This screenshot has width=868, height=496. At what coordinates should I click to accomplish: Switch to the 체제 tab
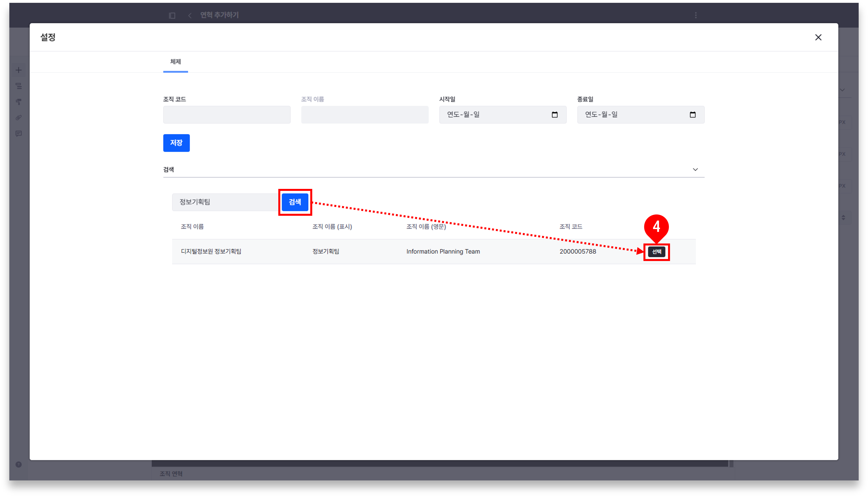click(x=175, y=62)
